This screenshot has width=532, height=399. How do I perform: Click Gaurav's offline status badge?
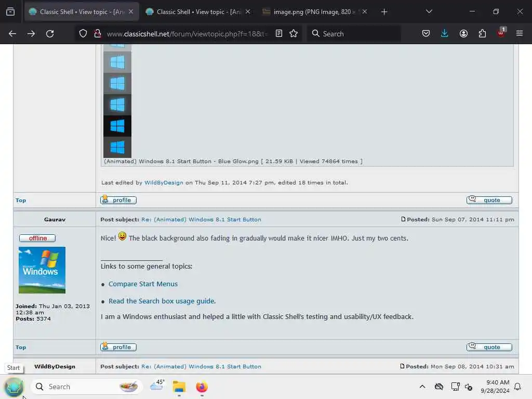click(37, 238)
